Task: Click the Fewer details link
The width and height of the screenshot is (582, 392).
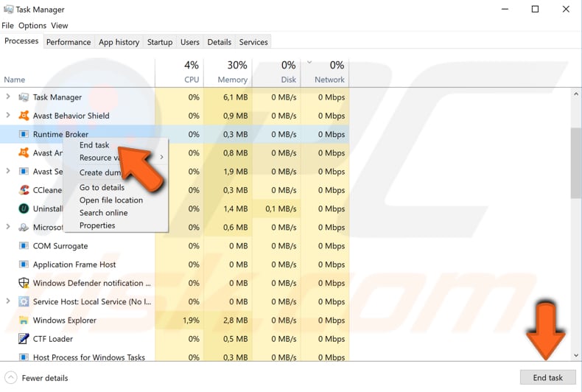Action: pyautogui.click(x=45, y=378)
